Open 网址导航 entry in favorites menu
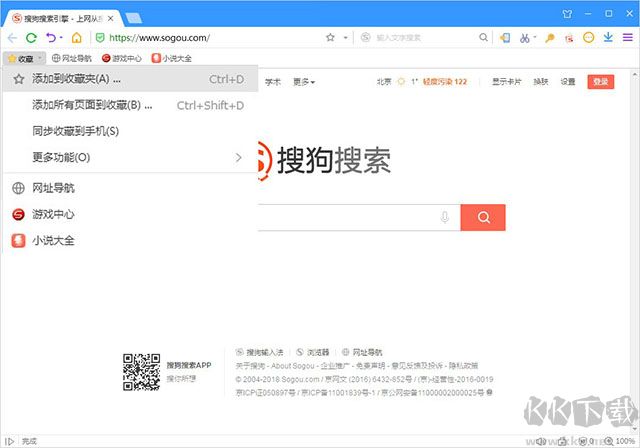 [x=131, y=188]
